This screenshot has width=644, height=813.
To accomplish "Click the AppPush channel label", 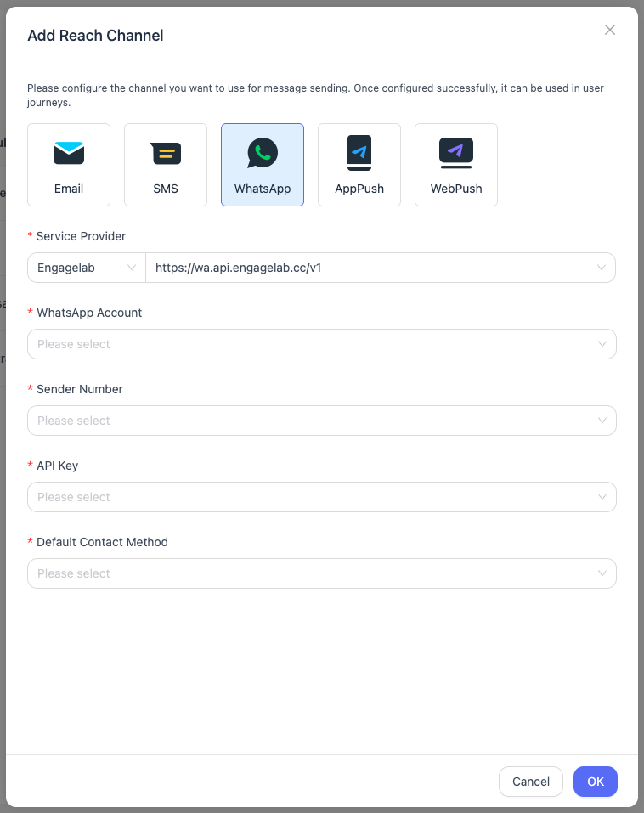I will tap(359, 189).
